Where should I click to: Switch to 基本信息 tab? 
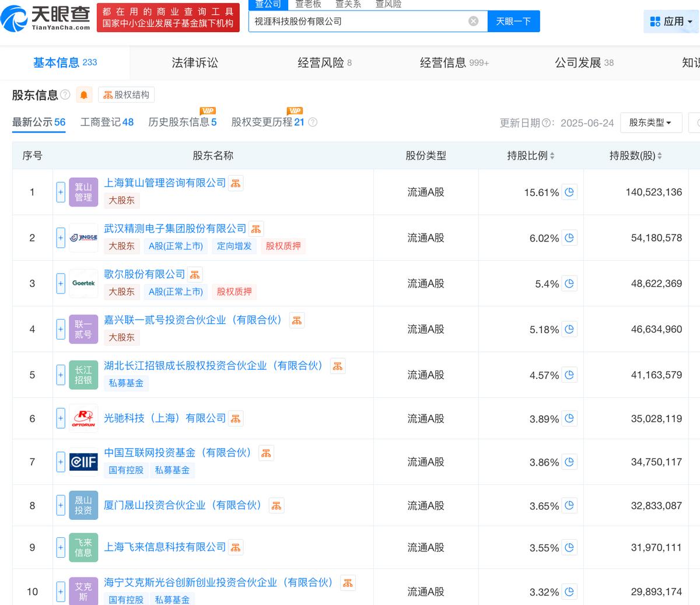click(x=65, y=62)
